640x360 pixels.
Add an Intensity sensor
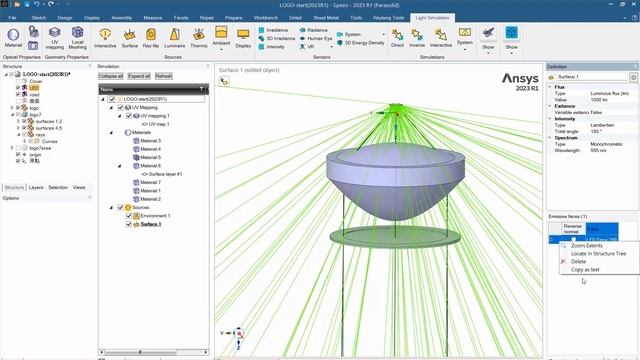[x=271, y=47]
